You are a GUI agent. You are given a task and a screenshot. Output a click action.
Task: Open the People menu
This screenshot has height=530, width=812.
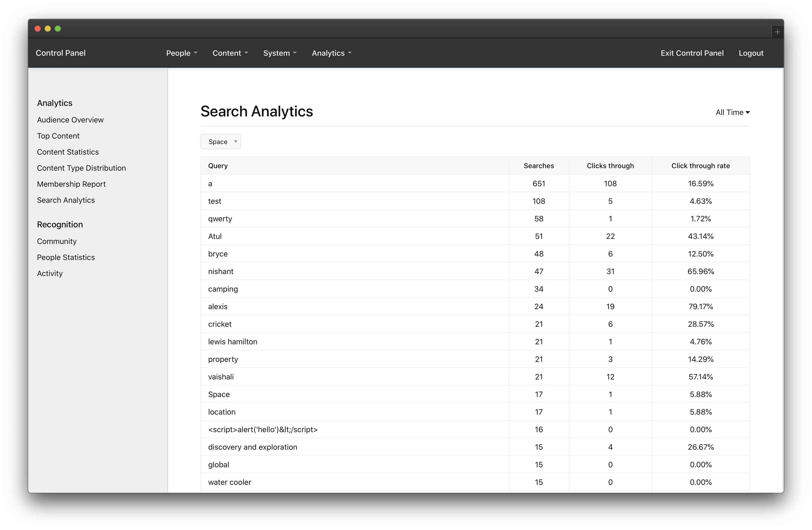[182, 53]
